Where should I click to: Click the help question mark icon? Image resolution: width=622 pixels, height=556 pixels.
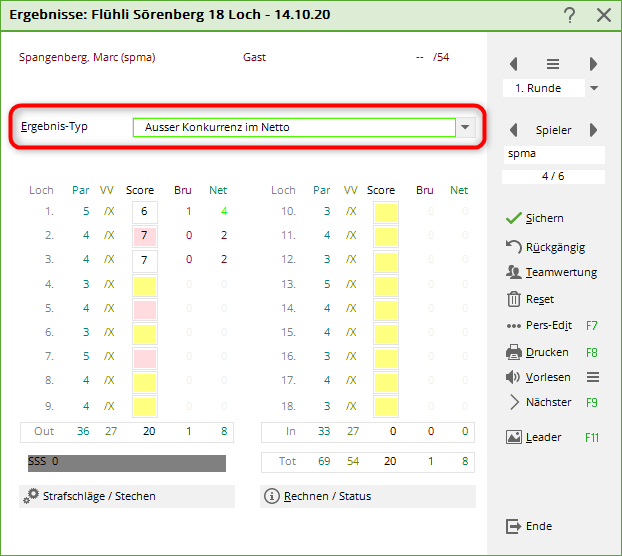pyautogui.click(x=569, y=15)
